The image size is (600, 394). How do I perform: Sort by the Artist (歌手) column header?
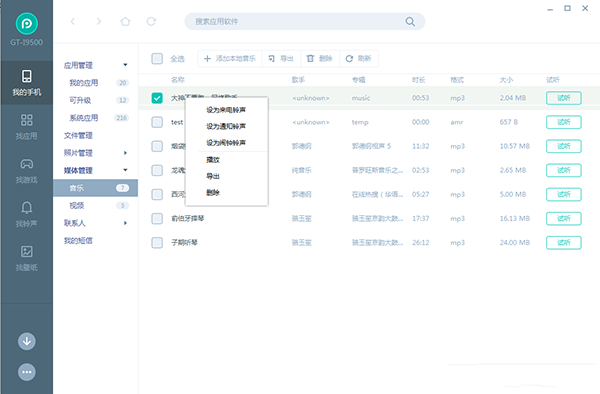pos(298,80)
